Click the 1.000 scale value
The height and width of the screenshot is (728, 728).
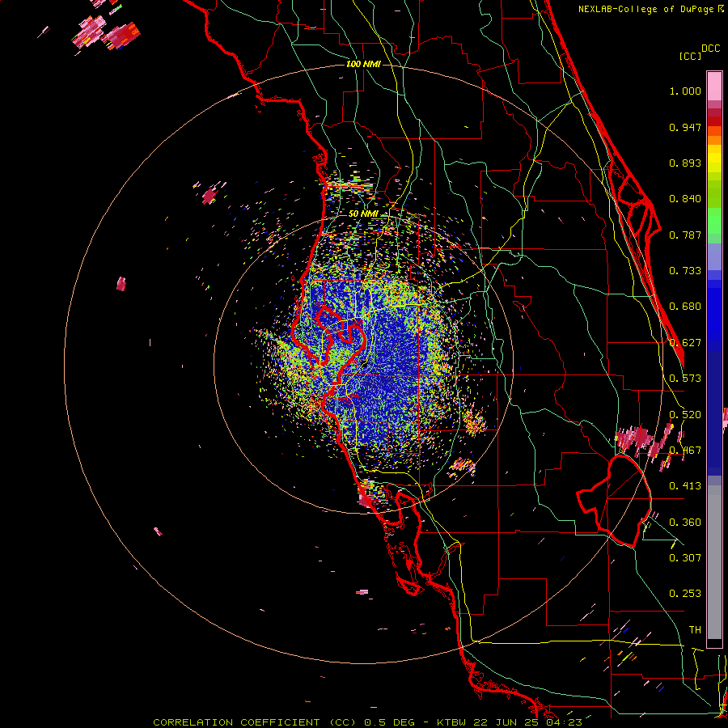pyautogui.click(x=685, y=91)
